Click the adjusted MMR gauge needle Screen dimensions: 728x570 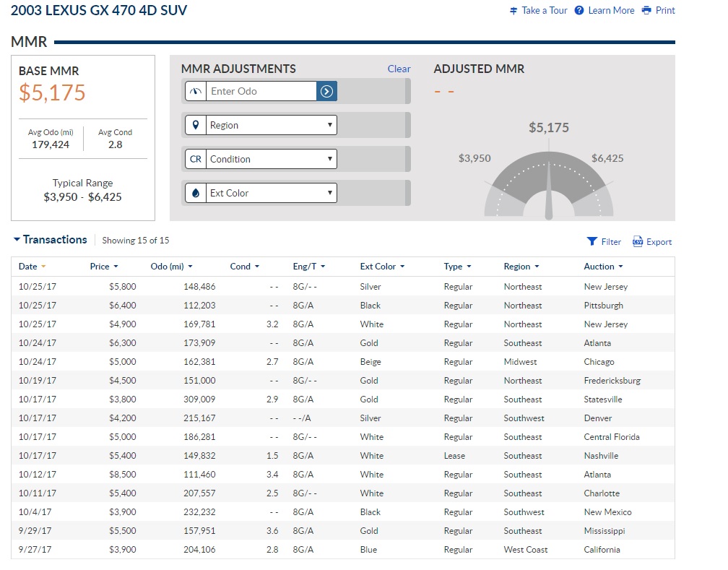pyautogui.click(x=549, y=191)
